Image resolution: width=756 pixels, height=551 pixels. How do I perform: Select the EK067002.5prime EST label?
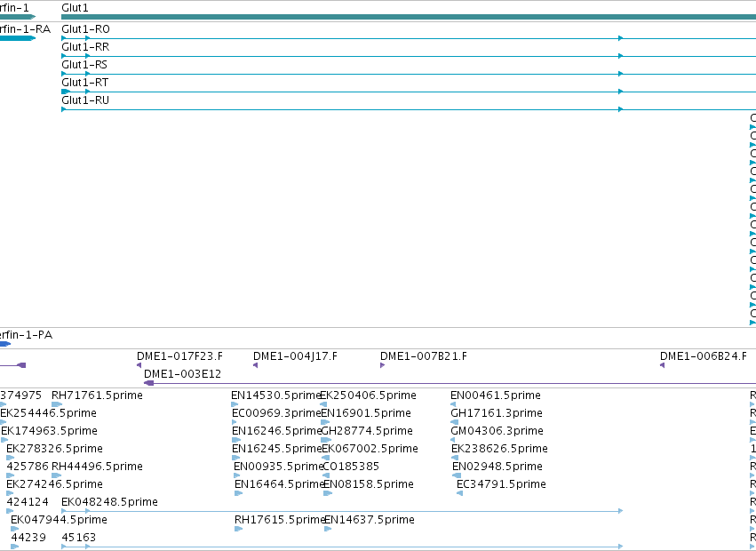(370, 449)
